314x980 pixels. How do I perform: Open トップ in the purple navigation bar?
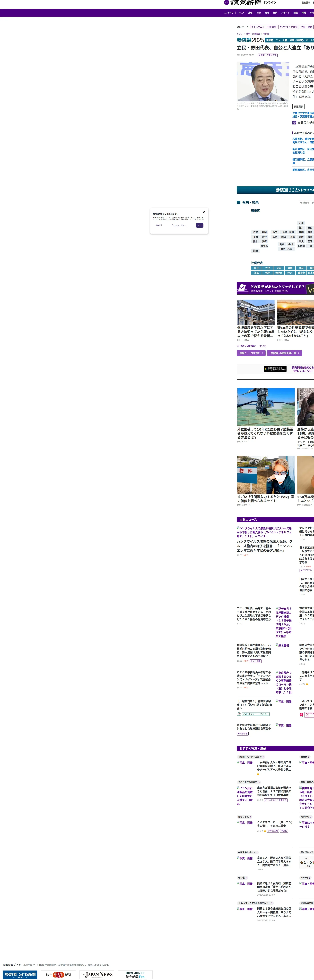coord(241,13)
